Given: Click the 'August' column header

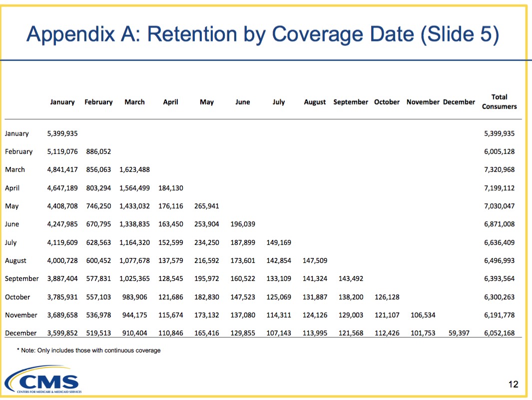Looking at the screenshot, I should [x=315, y=102].
